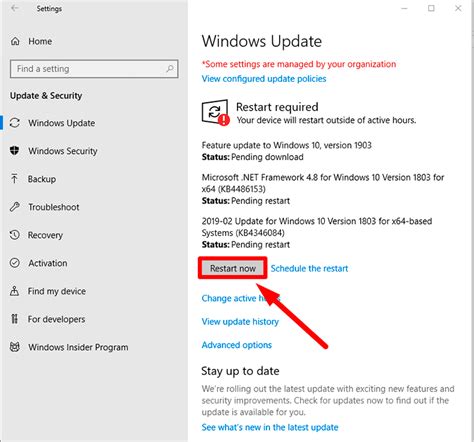474x442 pixels.
Task: Click the Windows Update sync icon in sidebar
Action: pos(15,123)
